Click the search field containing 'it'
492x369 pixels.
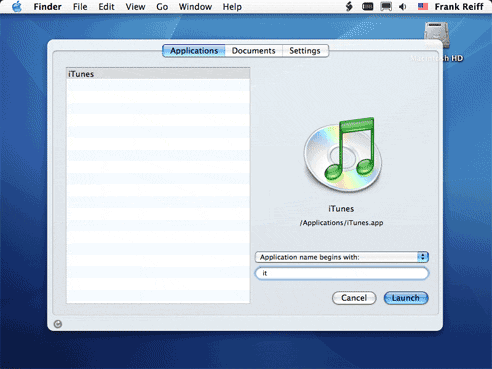tap(341, 273)
